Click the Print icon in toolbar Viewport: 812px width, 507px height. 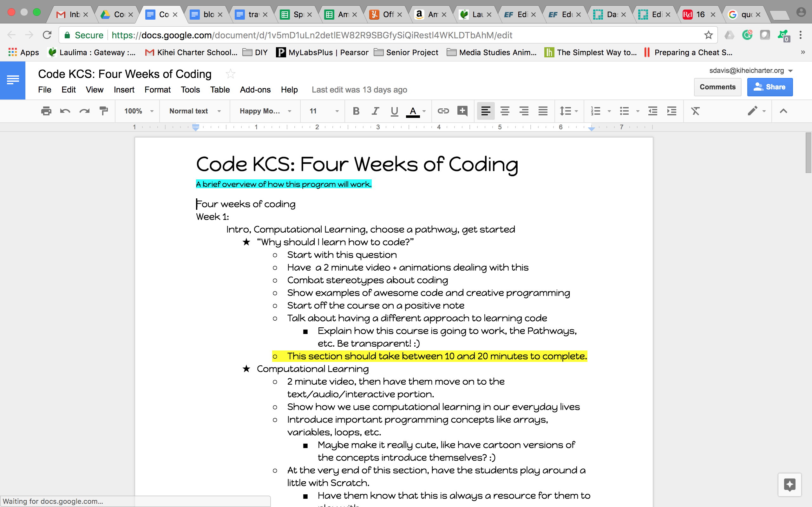click(46, 111)
